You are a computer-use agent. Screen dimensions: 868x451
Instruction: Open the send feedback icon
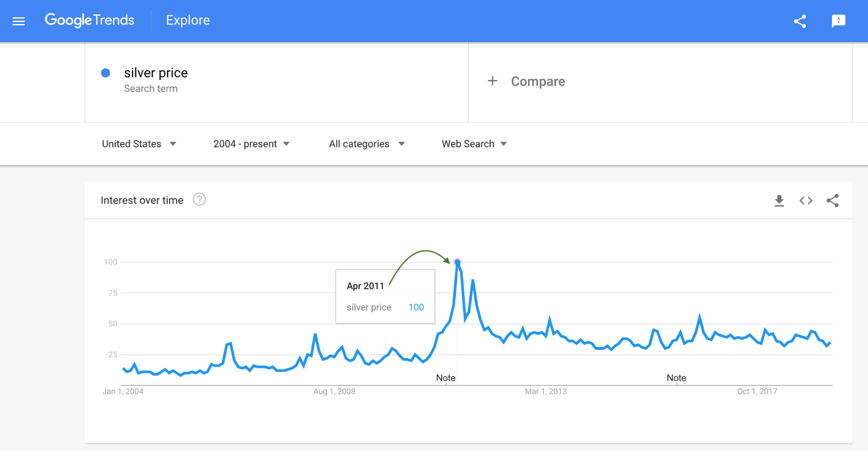(839, 21)
